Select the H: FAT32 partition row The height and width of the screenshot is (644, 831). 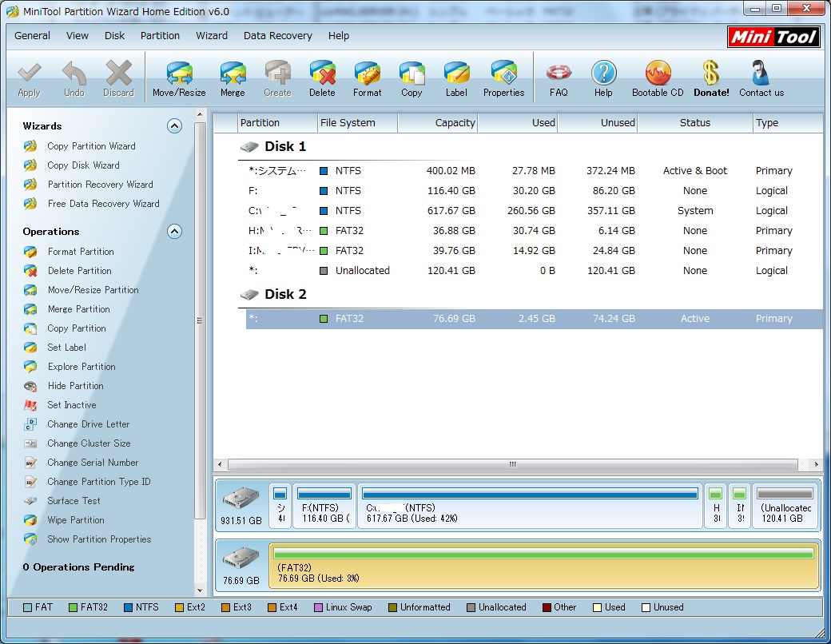(x=534, y=231)
